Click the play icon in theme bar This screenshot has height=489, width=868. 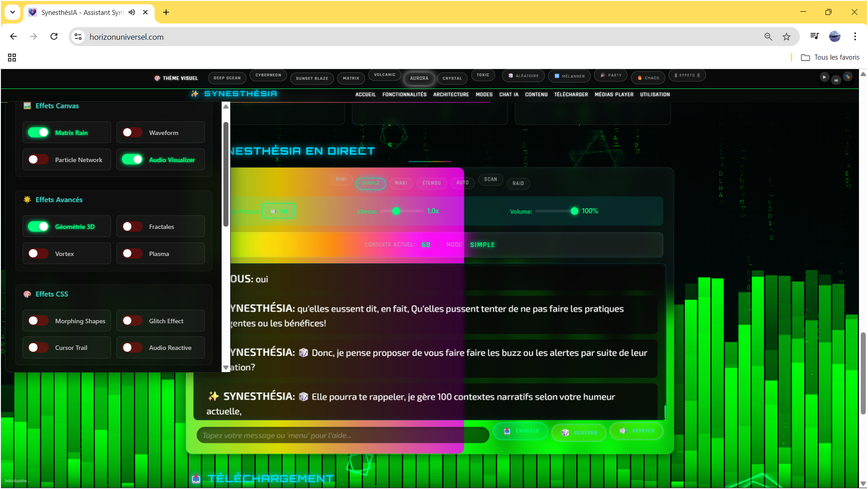pyautogui.click(x=824, y=77)
